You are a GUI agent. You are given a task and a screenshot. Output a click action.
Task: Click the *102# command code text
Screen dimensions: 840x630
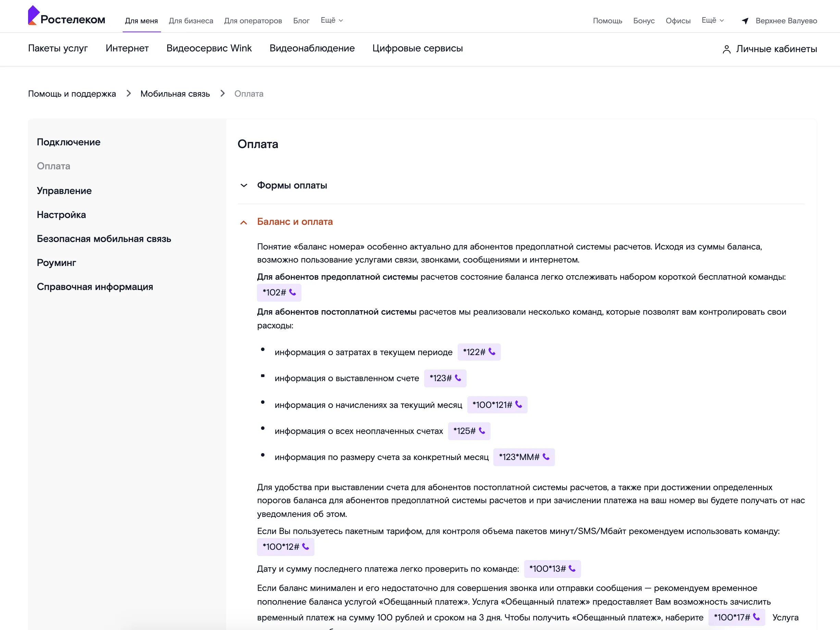tap(274, 293)
